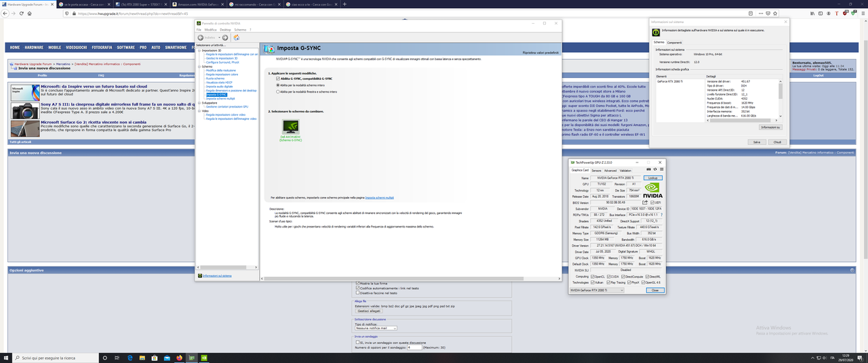868x363 pixels.
Task: Click 'Informazioni su' button
Action: (770, 127)
